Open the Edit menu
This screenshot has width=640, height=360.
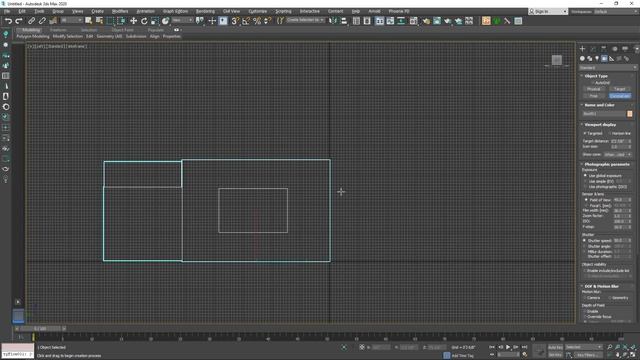tap(22, 11)
